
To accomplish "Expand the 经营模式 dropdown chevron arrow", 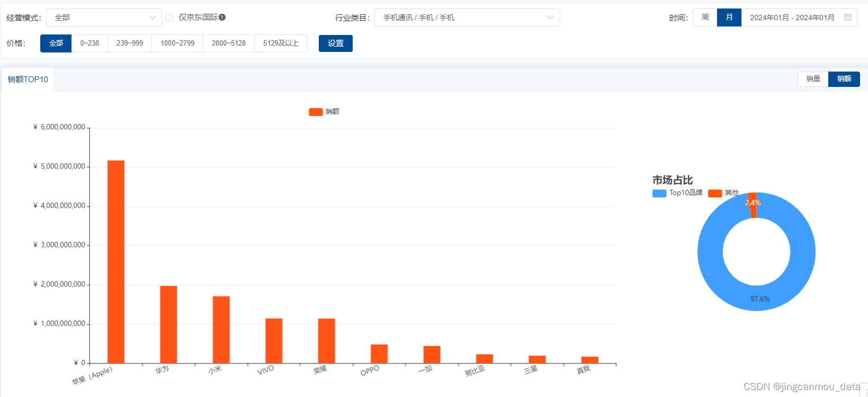I will pos(153,17).
